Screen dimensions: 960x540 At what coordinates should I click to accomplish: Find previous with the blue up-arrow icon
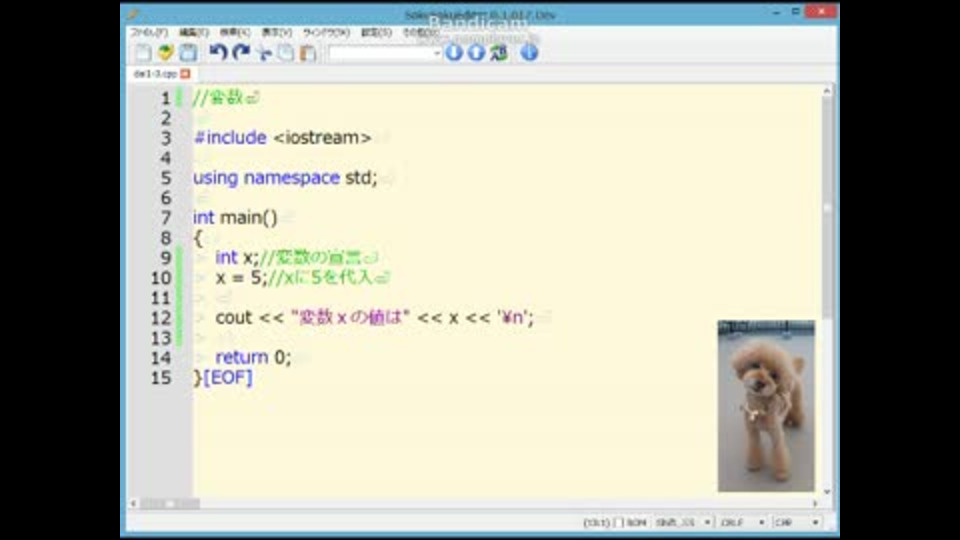point(476,53)
